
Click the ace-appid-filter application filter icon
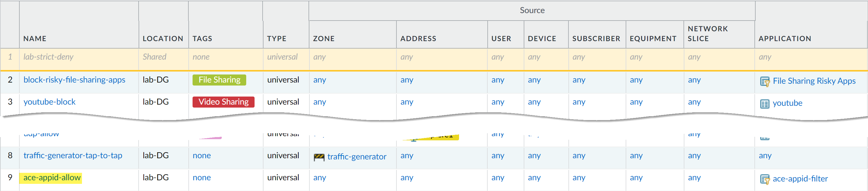[x=765, y=179]
